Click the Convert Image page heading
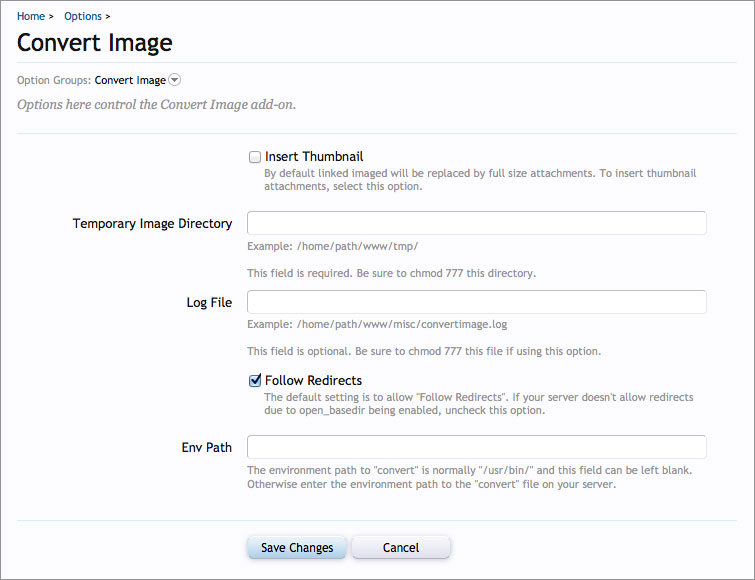The width and height of the screenshot is (755, 580). click(95, 43)
